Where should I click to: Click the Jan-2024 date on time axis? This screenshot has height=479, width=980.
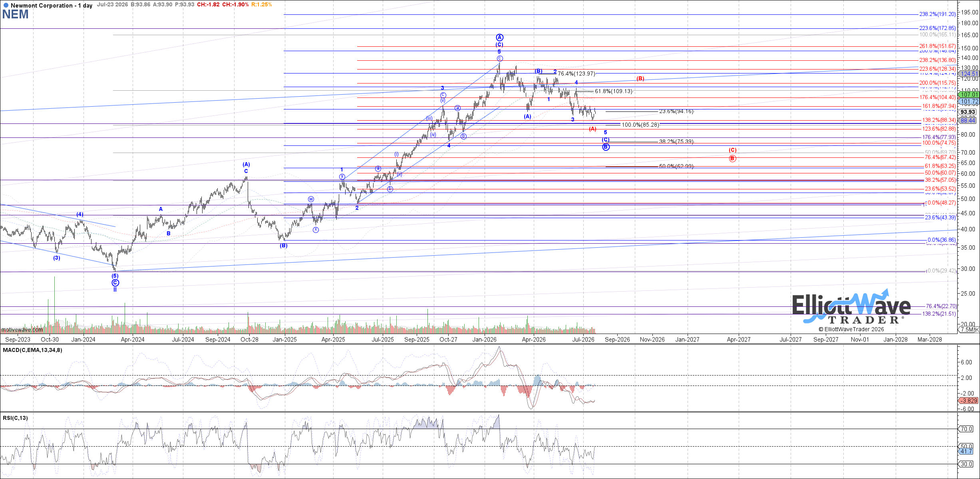[x=83, y=340]
